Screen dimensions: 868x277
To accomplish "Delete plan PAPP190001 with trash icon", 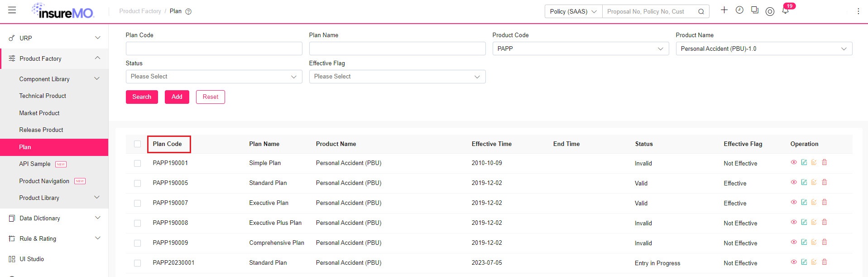I will pos(825,162).
